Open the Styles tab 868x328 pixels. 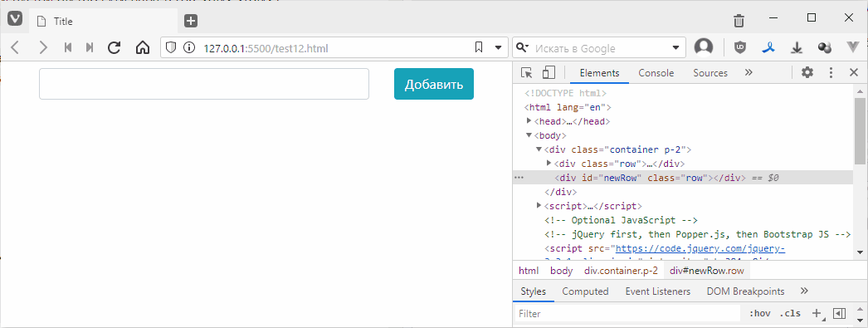[x=533, y=291]
